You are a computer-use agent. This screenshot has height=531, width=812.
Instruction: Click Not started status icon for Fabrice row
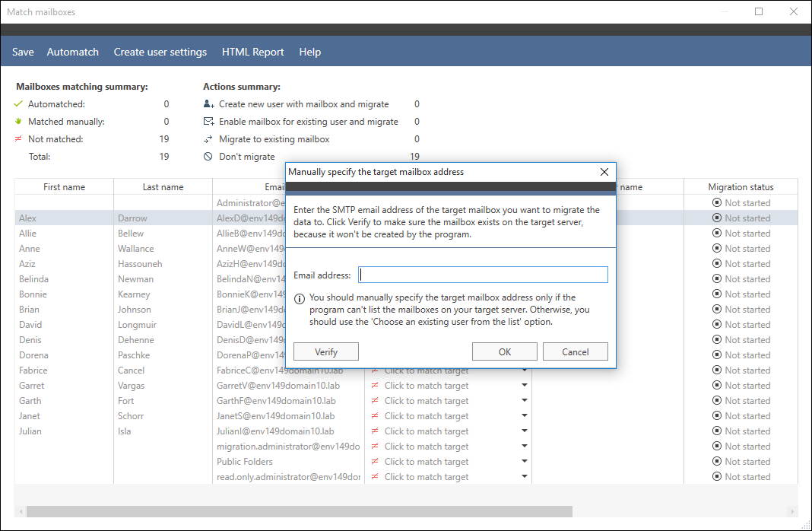[x=717, y=370]
